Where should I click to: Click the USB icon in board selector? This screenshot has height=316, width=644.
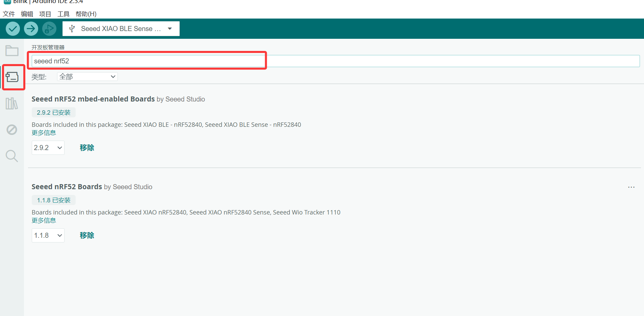click(x=72, y=29)
